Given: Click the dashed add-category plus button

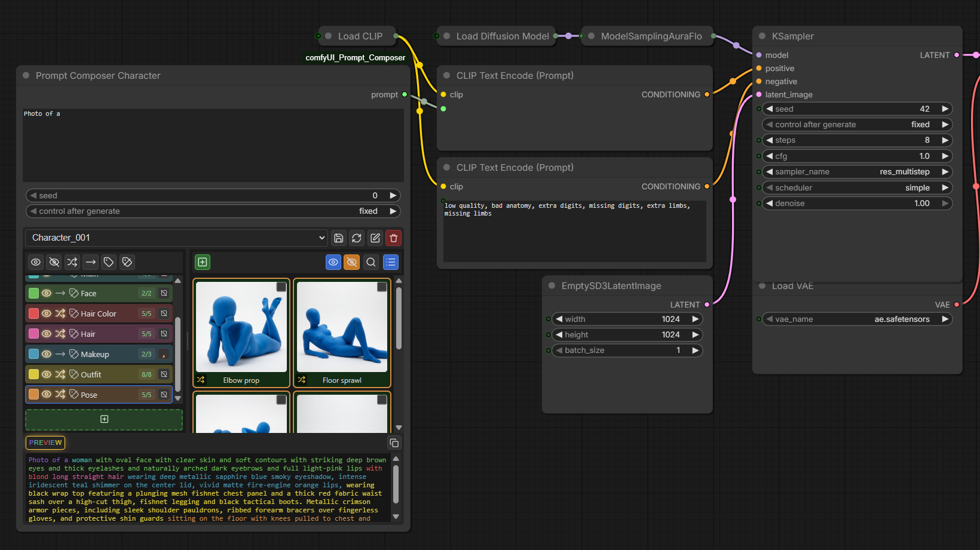Looking at the screenshot, I should point(104,419).
